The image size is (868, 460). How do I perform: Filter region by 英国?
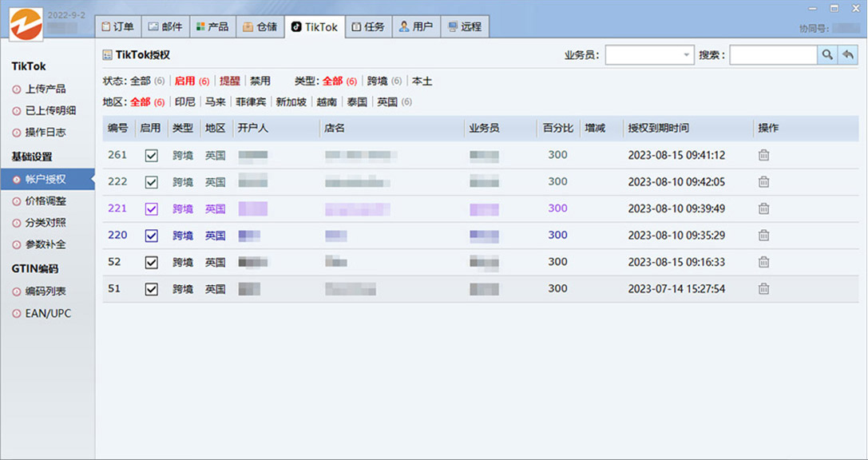pyautogui.click(x=387, y=102)
